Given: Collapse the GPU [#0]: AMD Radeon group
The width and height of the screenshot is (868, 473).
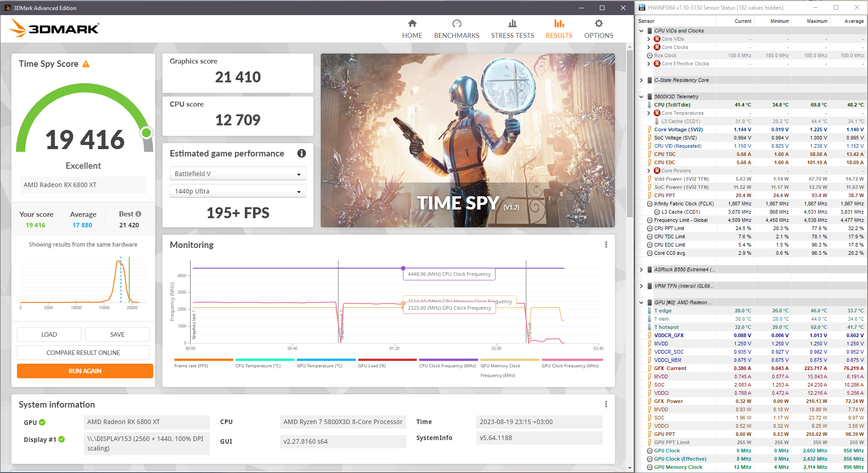Looking at the screenshot, I should point(641,302).
